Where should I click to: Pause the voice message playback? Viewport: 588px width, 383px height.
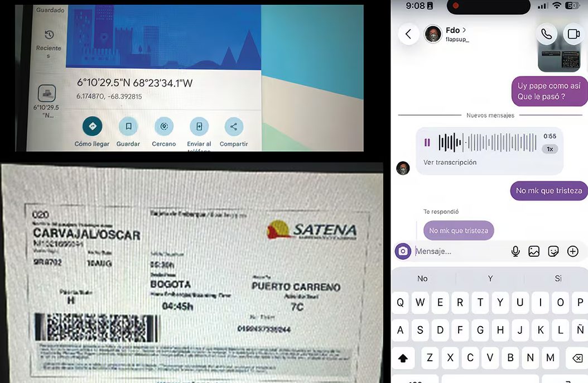click(x=427, y=142)
